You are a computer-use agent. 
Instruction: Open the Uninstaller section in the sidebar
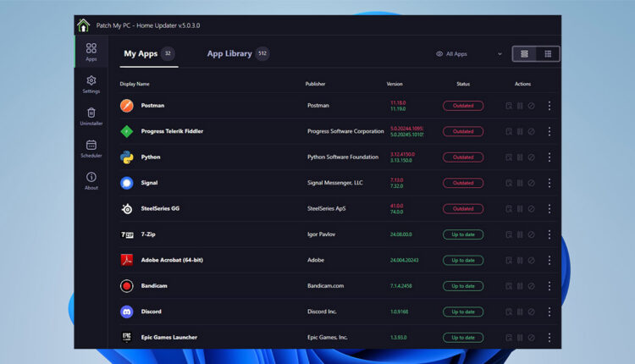coord(91,116)
